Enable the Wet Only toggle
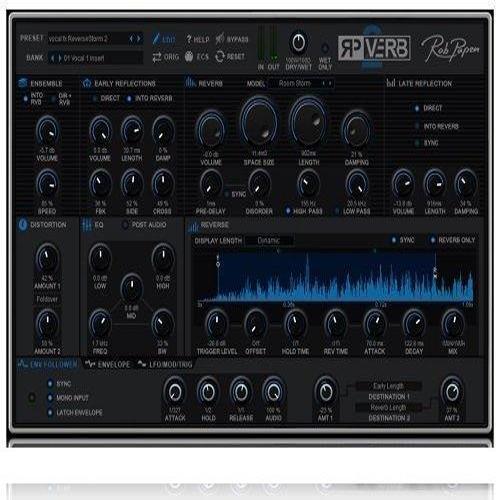The width and height of the screenshot is (500, 500). [325, 48]
